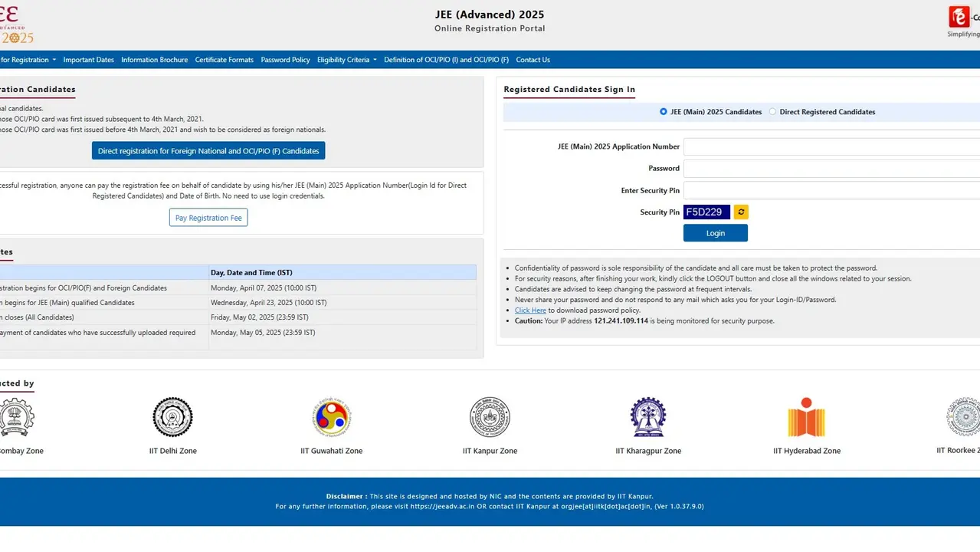
Task: Click the JEE Advanced 2025 logo
Action: (x=15, y=23)
